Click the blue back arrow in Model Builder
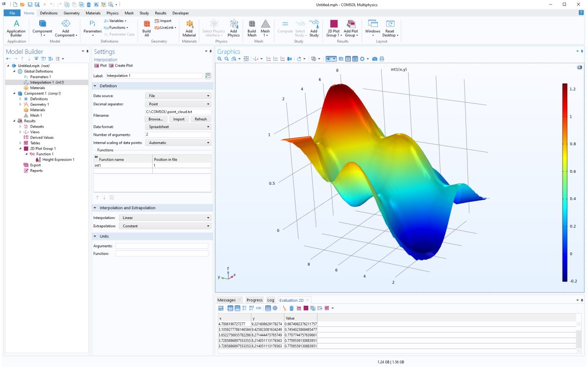The height and width of the screenshot is (367, 588). pos(8,59)
